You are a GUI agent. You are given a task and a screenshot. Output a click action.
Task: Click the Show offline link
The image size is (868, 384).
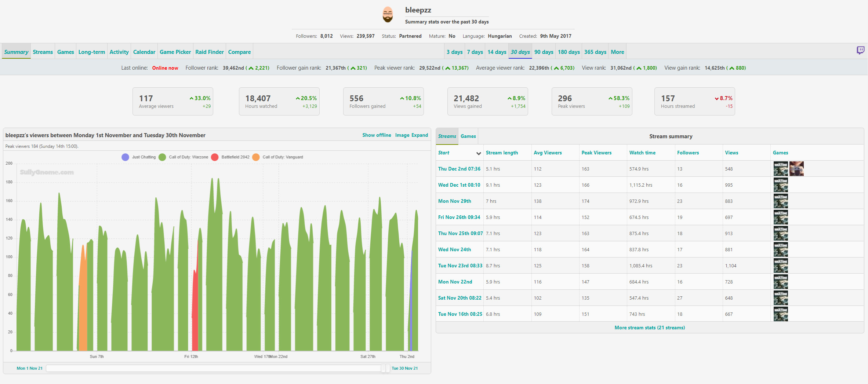[377, 135]
